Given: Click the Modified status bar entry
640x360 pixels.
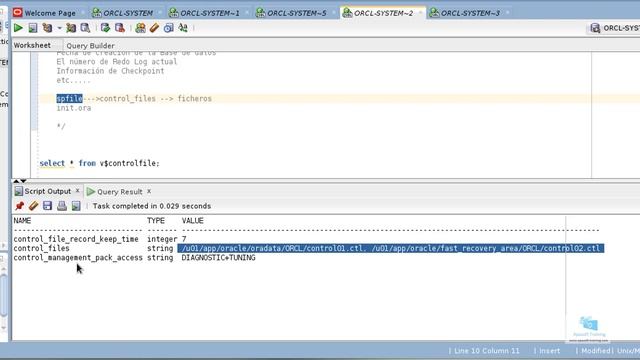Looking at the screenshot, I should (596, 351).
